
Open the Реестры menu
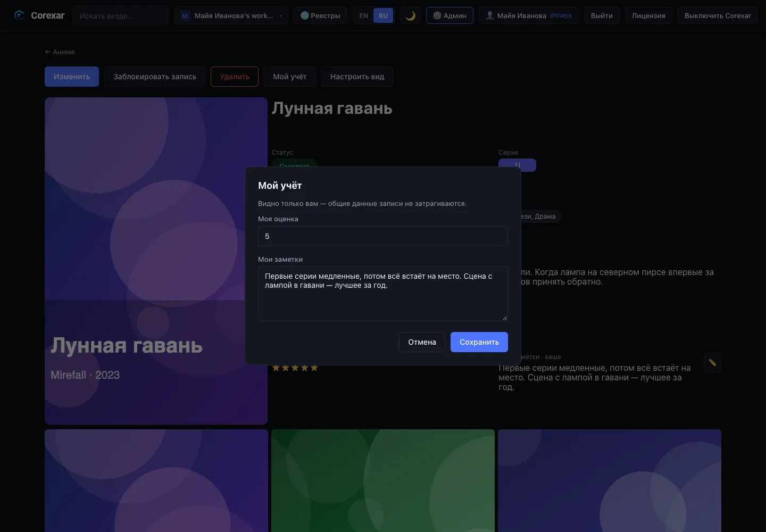click(x=321, y=15)
